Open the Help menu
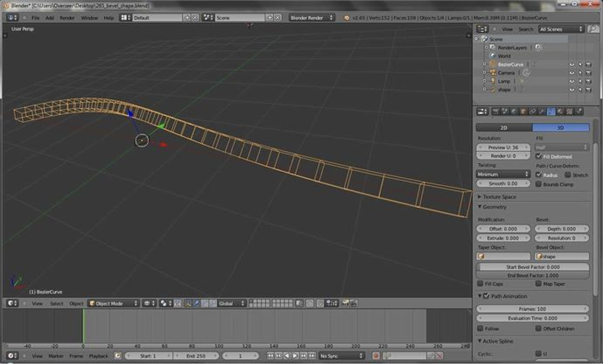This screenshot has height=364, width=603. tap(109, 18)
